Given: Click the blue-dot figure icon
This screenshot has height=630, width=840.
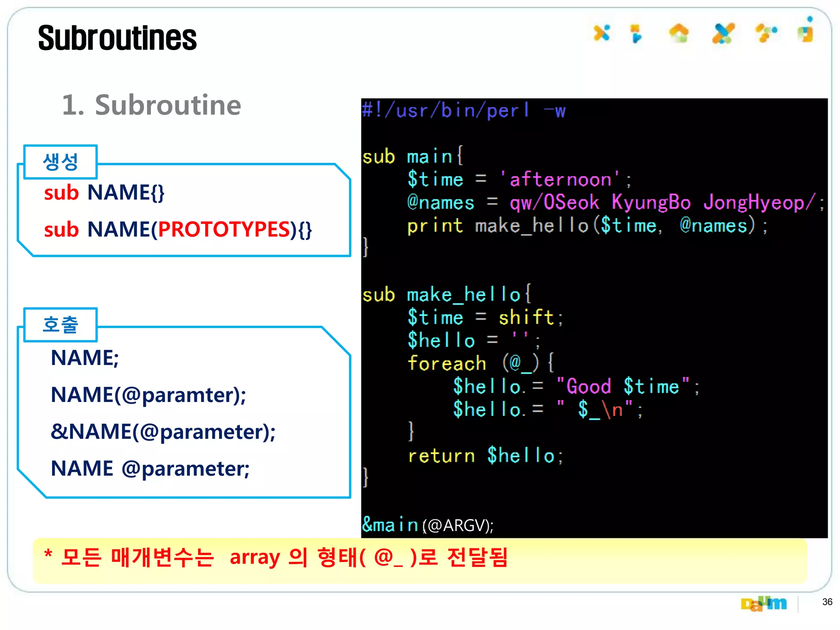Looking at the screenshot, I should pyautogui.click(x=806, y=30).
